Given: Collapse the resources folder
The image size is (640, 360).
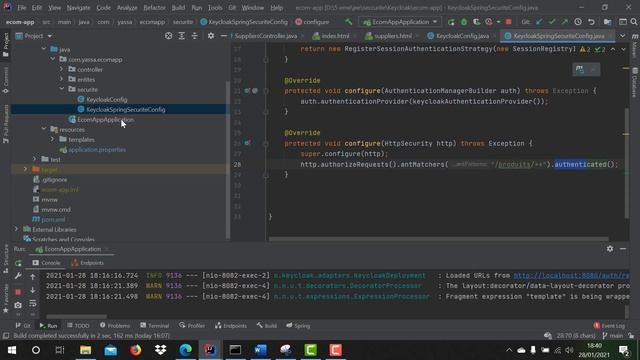Looking at the screenshot, I should click(44, 129).
